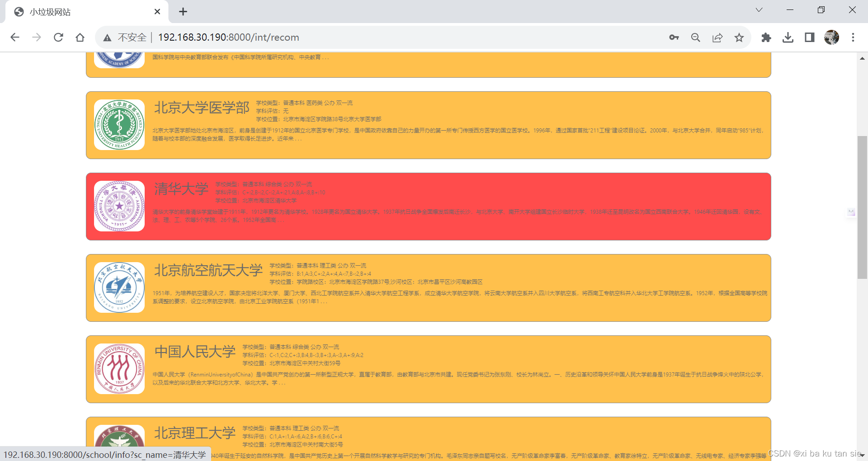This screenshot has height=461, width=868.
Task: Open the Downloads icon
Action: 788,38
